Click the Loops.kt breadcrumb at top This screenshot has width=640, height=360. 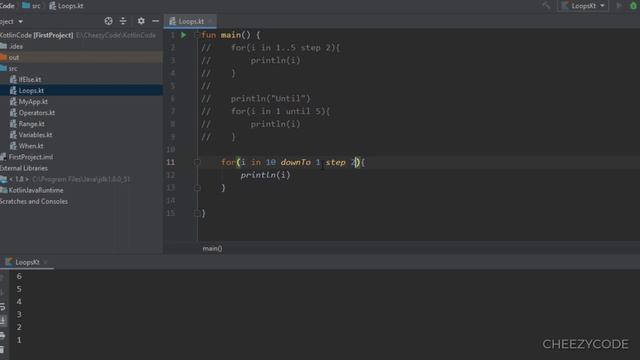[x=66, y=6]
